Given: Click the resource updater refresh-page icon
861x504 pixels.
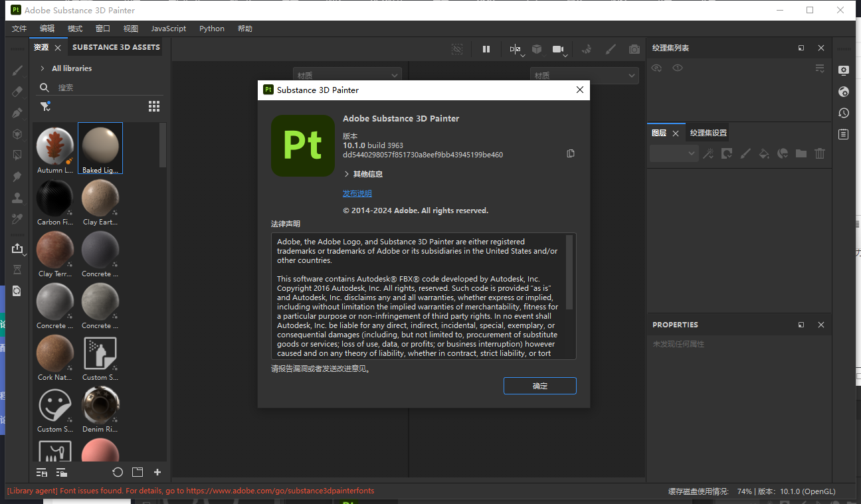Looking at the screenshot, I should pos(18,291).
